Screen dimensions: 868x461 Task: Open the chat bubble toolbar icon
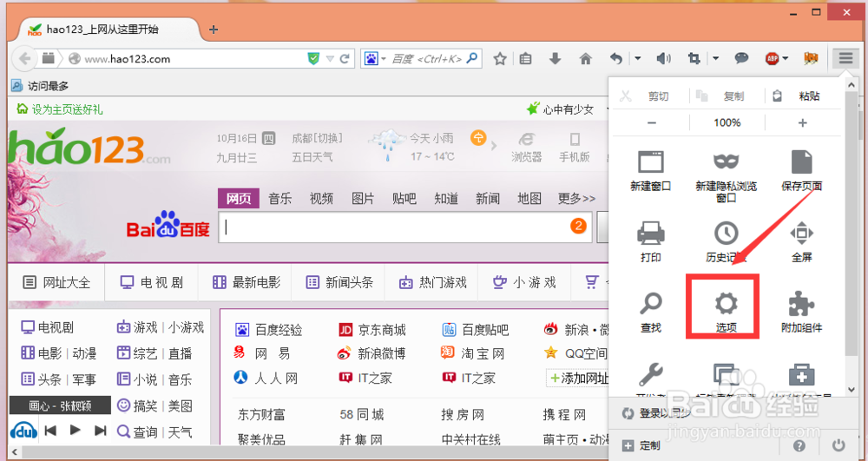click(741, 58)
